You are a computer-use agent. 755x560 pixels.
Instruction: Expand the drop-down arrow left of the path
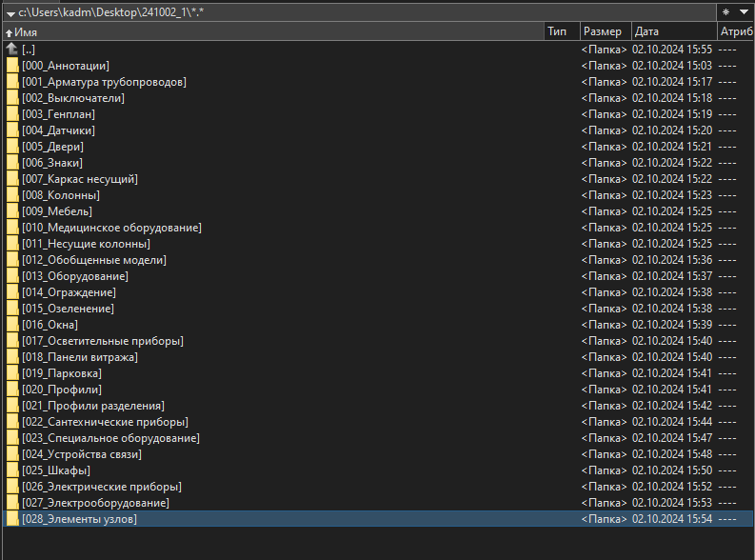pos(10,13)
